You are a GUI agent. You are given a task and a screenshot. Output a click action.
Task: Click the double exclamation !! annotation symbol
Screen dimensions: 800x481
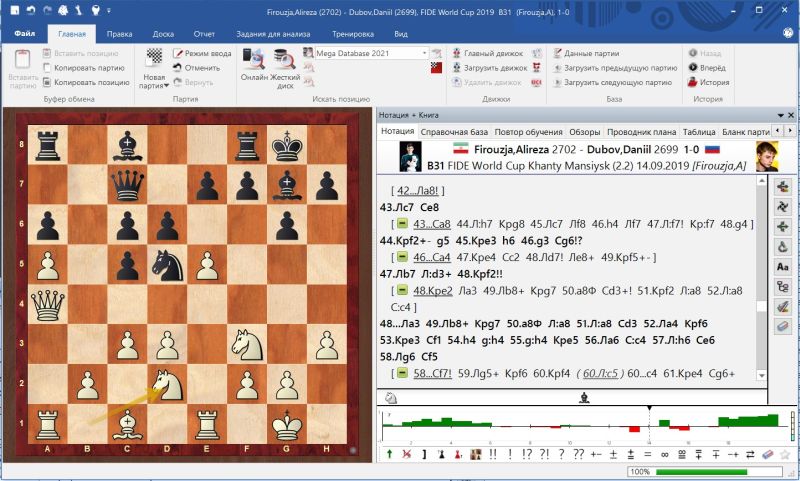[x=493, y=455]
